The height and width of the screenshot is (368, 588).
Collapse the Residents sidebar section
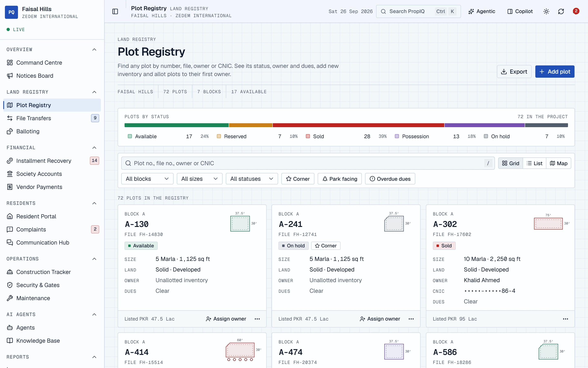[94, 203]
